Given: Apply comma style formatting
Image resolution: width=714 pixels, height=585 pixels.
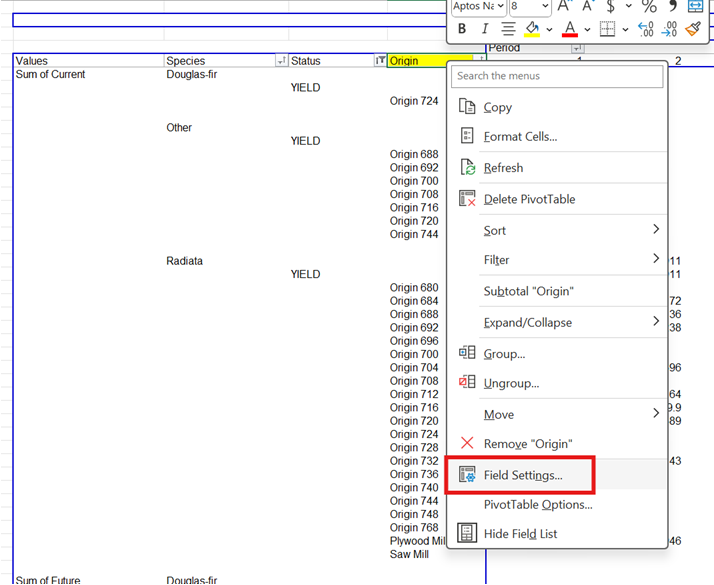Looking at the screenshot, I should [673, 6].
